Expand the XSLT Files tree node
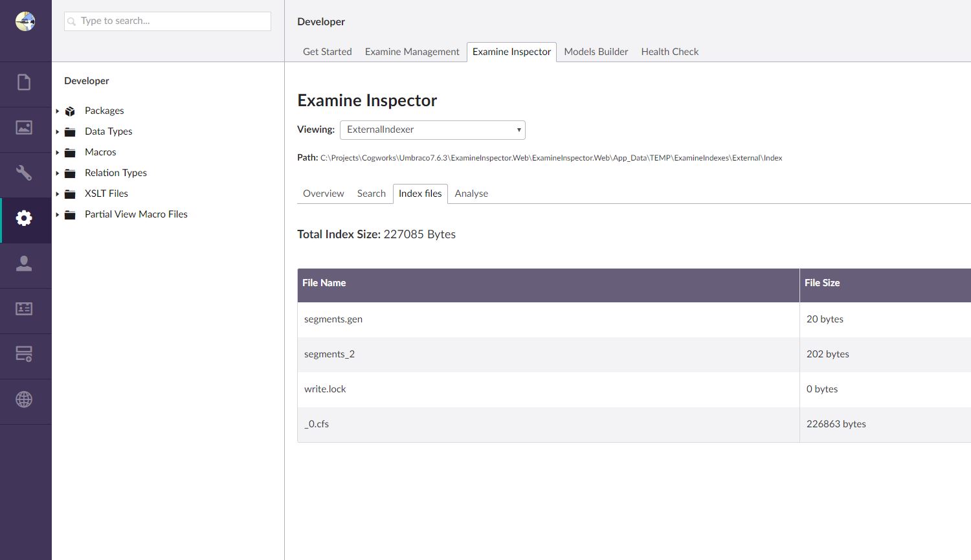Screen dimensions: 971x560 click(x=58, y=194)
